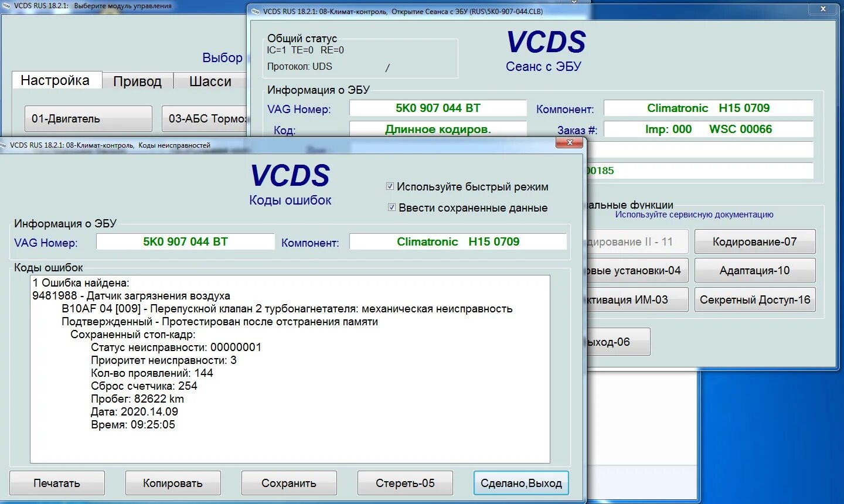The image size is (844, 504).
Task: Click the title bar icon of fault codes window
Action: pyautogui.click(x=4, y=145)
